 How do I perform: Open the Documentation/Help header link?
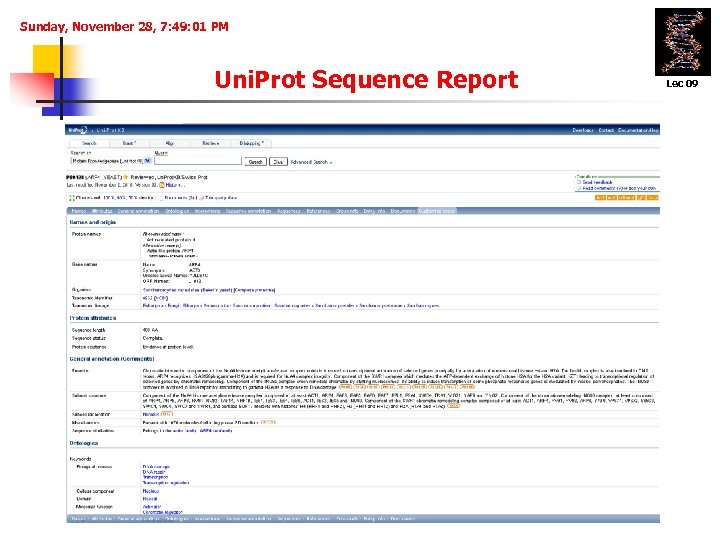[x=638, y=130]
